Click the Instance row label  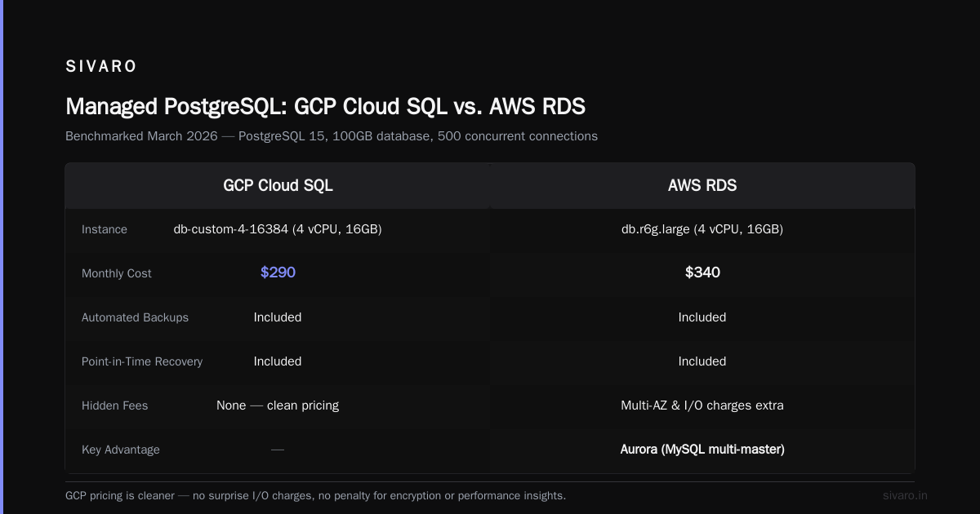pos(105,229)
